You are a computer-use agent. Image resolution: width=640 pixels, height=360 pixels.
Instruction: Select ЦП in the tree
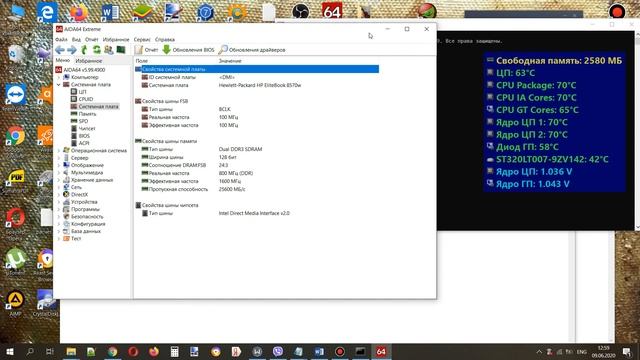(79, 92)
